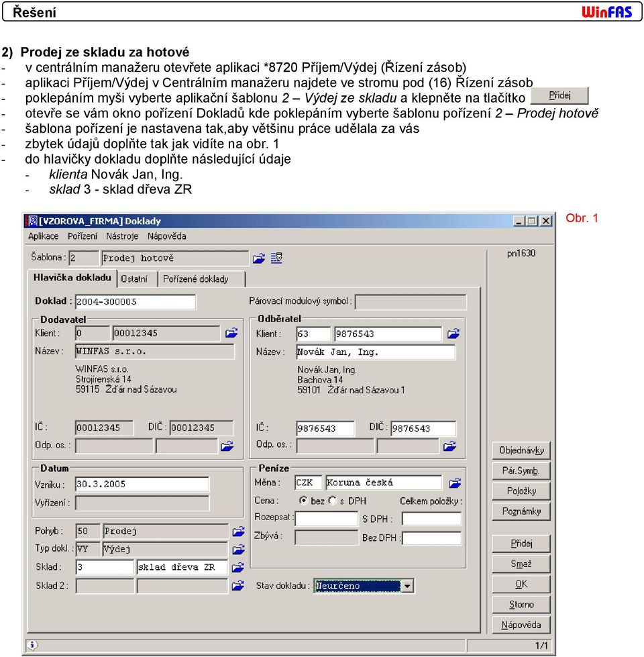The image size is (644, 657).
Task: Expand the Stav dokladu dropdown arrow
Action: click(407, 586)
